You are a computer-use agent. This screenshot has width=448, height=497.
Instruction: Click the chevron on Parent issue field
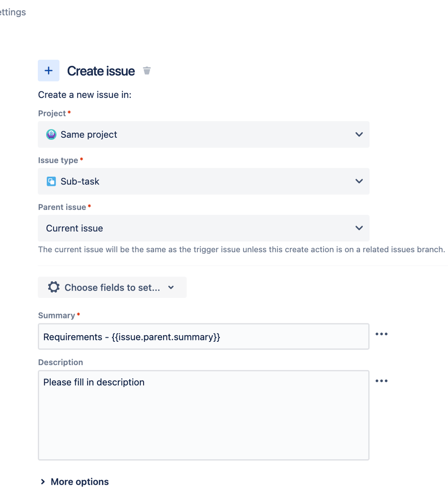click(359, 228)
